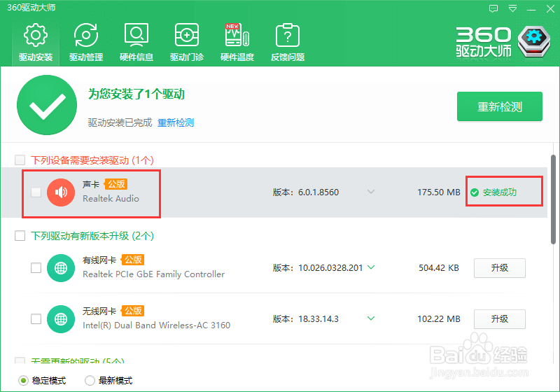This screenshot has width=560, height=392.
Task: Minimize the 360驱动大师 window
Action: tap(531, 10)
